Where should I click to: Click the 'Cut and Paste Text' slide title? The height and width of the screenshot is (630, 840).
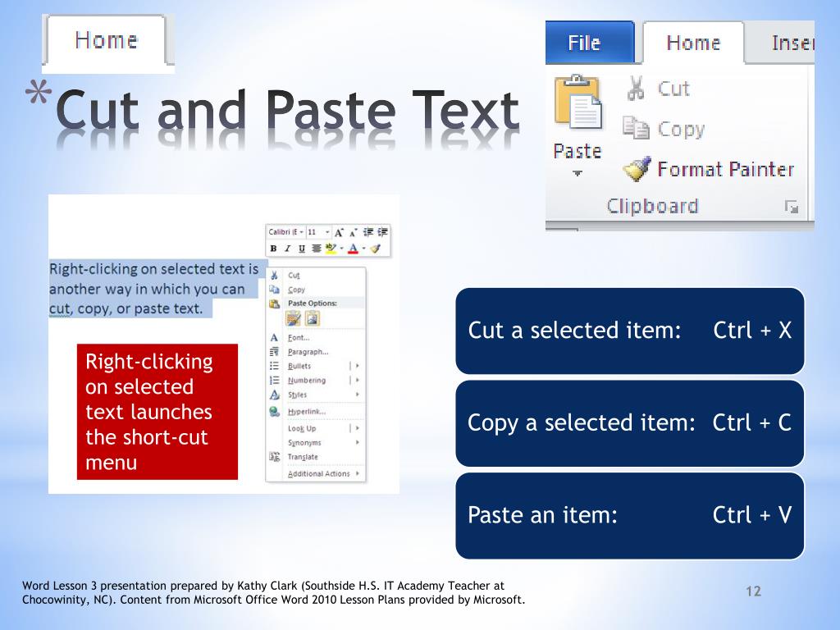click(x=287, y=111)
